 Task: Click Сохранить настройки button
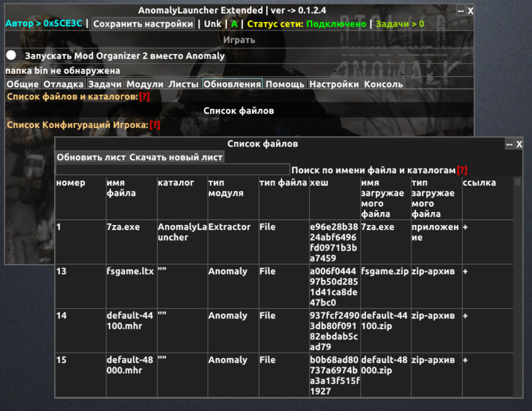pyautogui.click(x=143, y=24)
